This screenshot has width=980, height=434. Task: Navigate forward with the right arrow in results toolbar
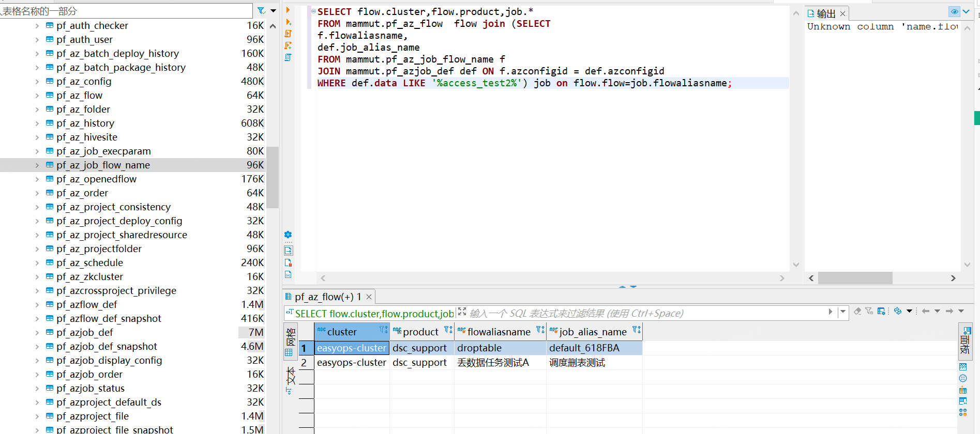(x=949, y=311)
